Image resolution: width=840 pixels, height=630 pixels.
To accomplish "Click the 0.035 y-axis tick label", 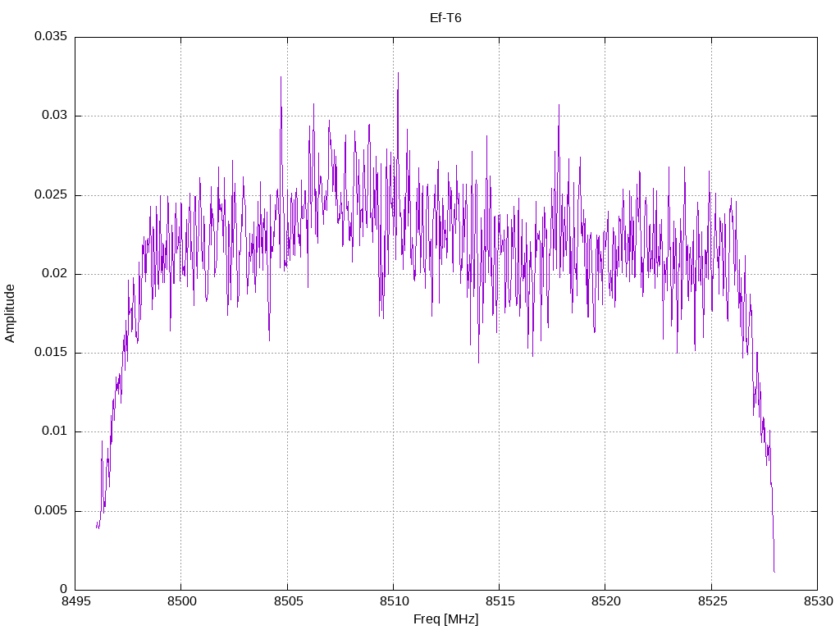I will coord(51,36).
